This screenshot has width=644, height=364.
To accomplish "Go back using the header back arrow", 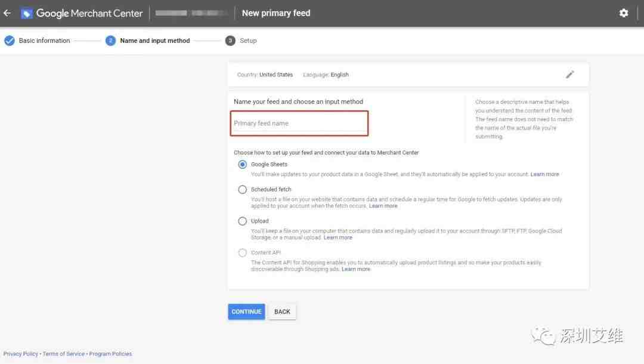I will tap(7, 13).
